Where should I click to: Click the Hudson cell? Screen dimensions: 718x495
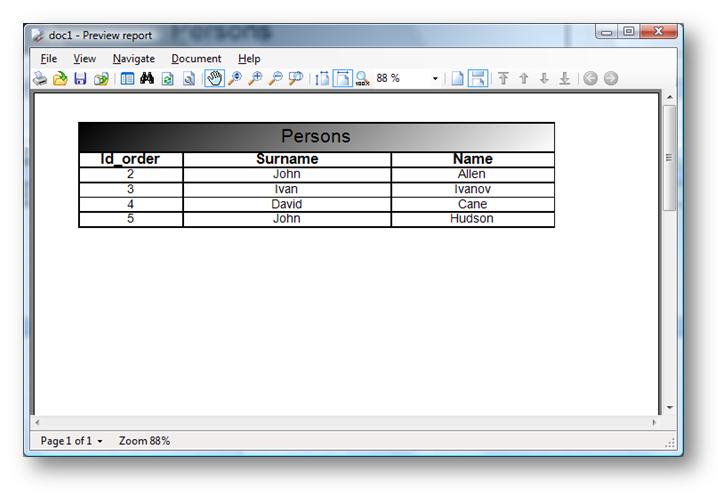coord(472,218)
